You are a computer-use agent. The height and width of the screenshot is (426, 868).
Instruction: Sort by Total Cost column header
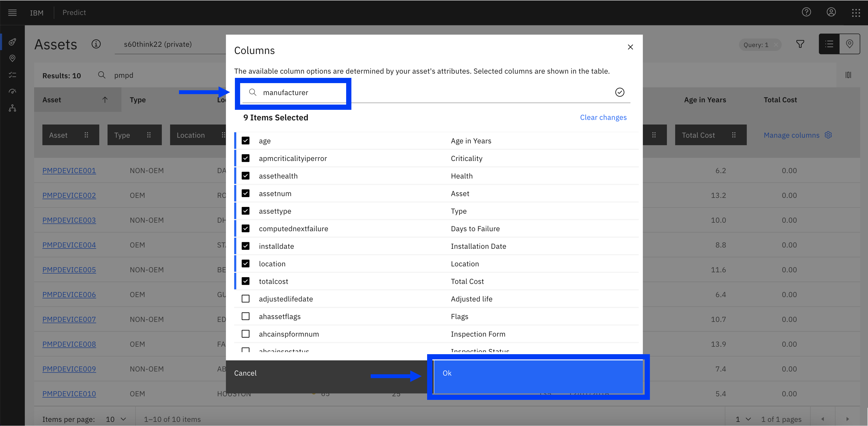click(780, 100)
